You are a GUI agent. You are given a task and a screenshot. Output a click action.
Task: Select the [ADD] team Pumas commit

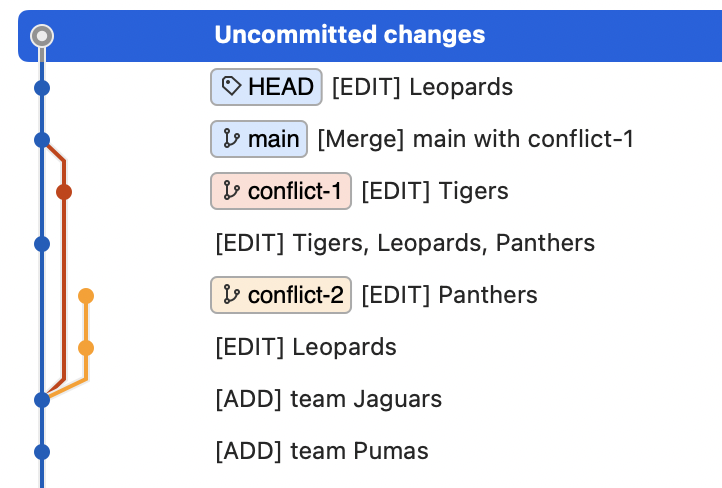point(322,451)
